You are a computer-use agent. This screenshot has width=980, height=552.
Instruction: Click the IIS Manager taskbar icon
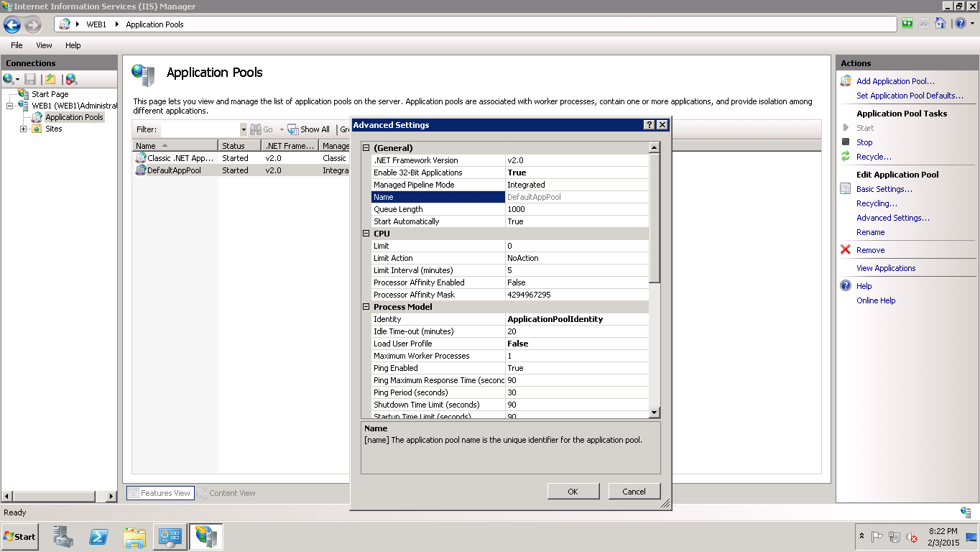coord(206,536)
